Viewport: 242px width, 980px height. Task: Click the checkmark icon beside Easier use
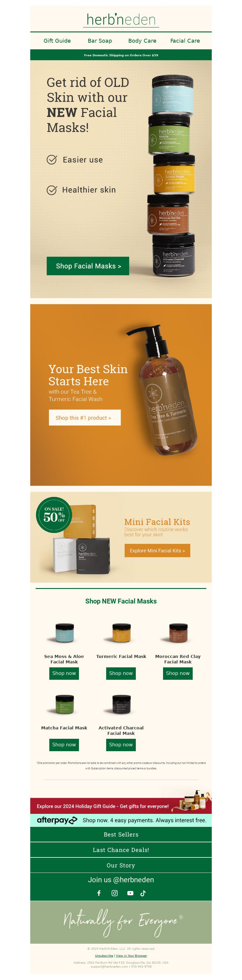(x=52, y=159)
